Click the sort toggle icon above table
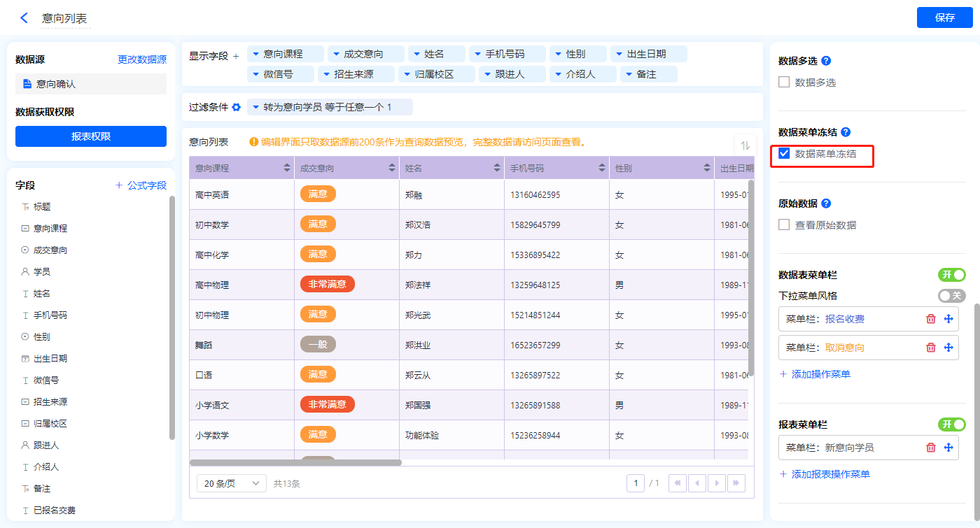The height and width of the screenshot is (528, 980). tap(745, 145)
